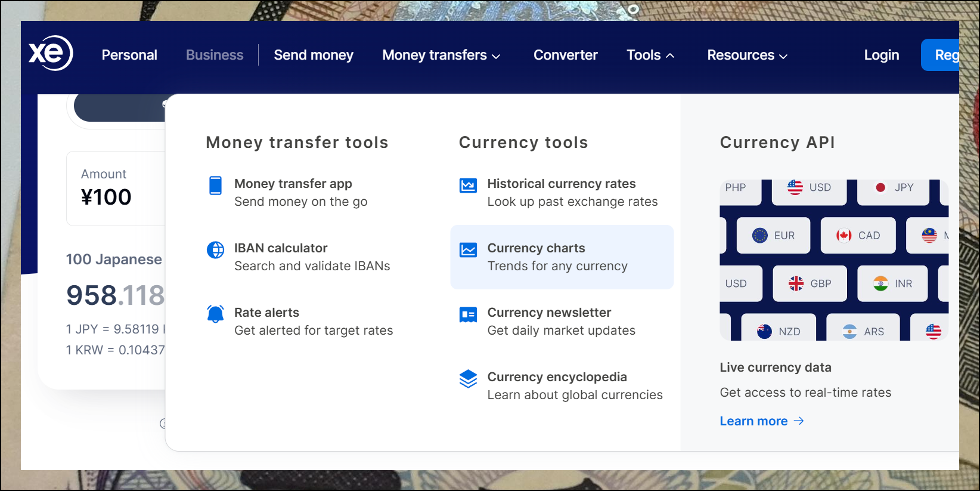Screen dimensions: 980x491
Task: Click the CAD flag key in API image
Action: 858,236
